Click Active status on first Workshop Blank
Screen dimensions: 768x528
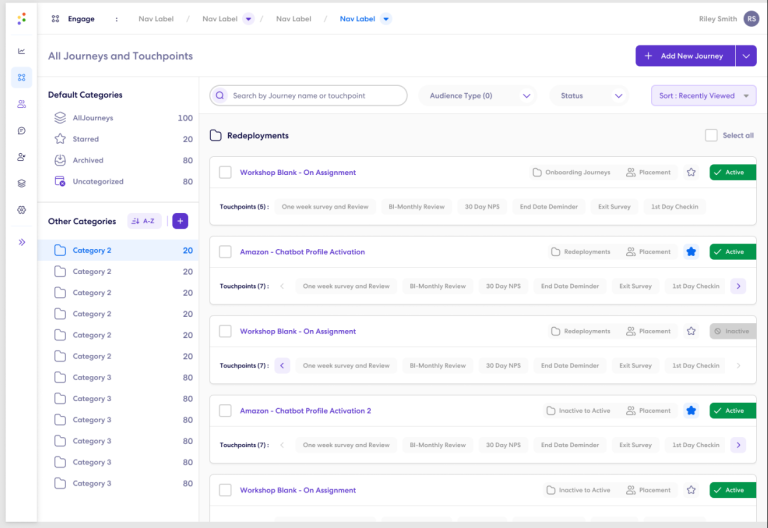733,172
